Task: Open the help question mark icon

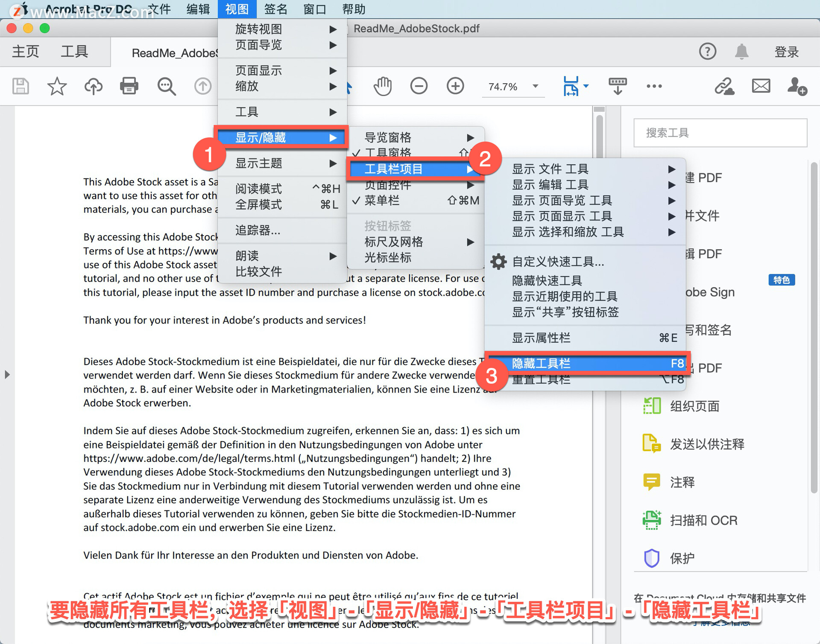Action: pyautogui.click(x=707, y=52)
